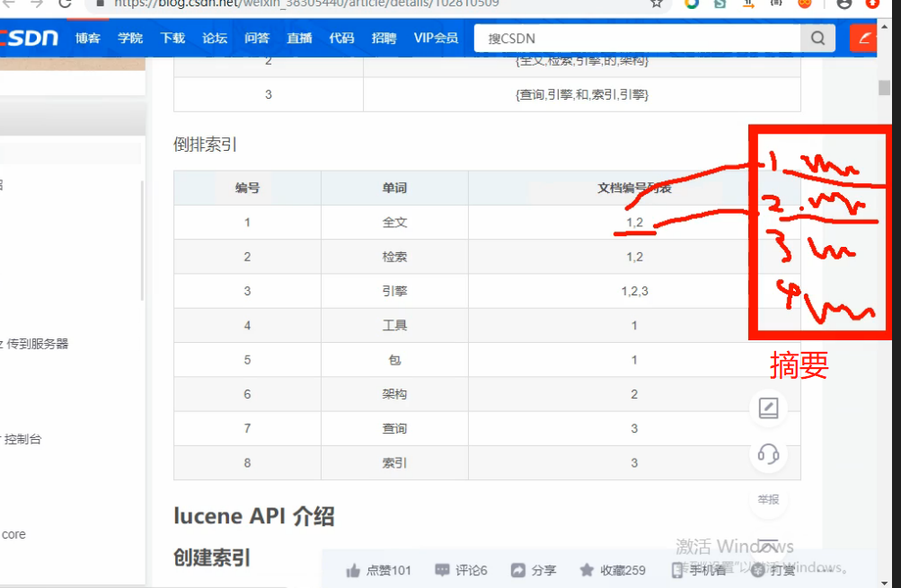Click the word 查询 in table
Viewport: 901px width, 588px height.
(x=394, y=428)
